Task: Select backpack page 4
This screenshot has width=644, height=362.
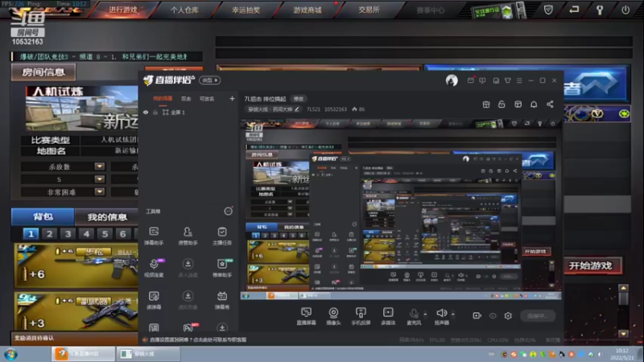Action: 86,234
